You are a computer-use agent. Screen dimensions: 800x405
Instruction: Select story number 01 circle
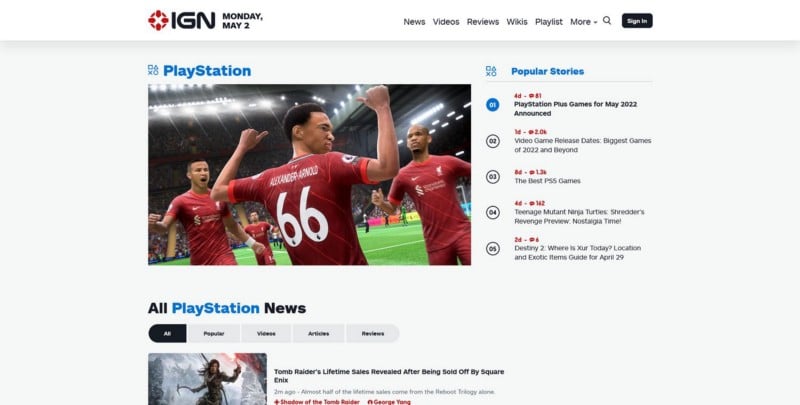(492, 105)
